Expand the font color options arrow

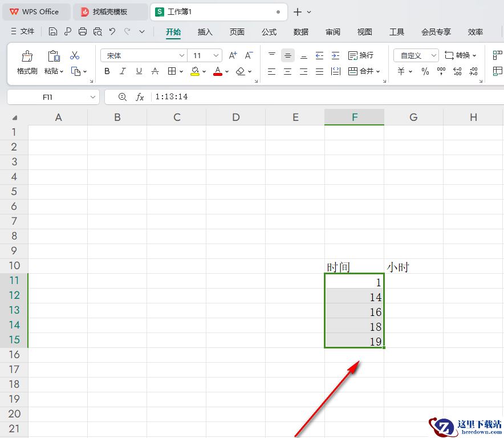click(227, 71)
